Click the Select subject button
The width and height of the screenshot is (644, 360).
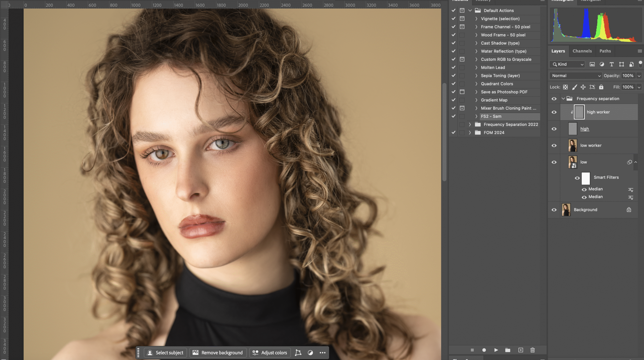coord(165,353)
